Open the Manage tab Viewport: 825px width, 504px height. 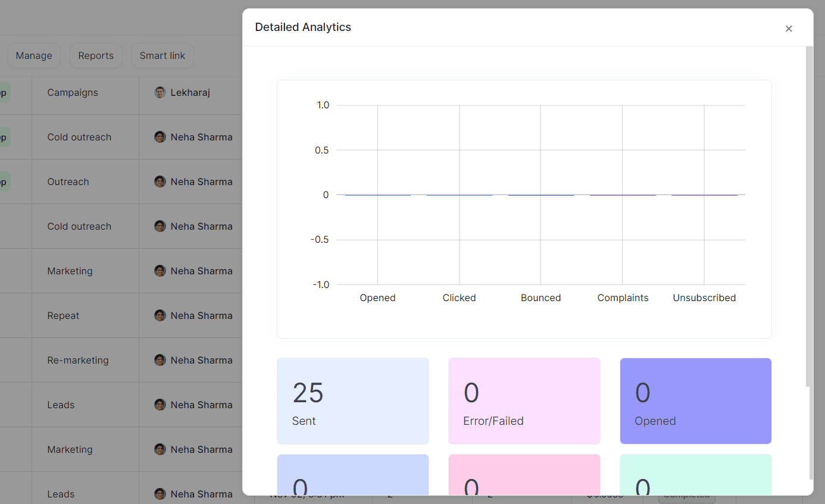tap(34, 55)
